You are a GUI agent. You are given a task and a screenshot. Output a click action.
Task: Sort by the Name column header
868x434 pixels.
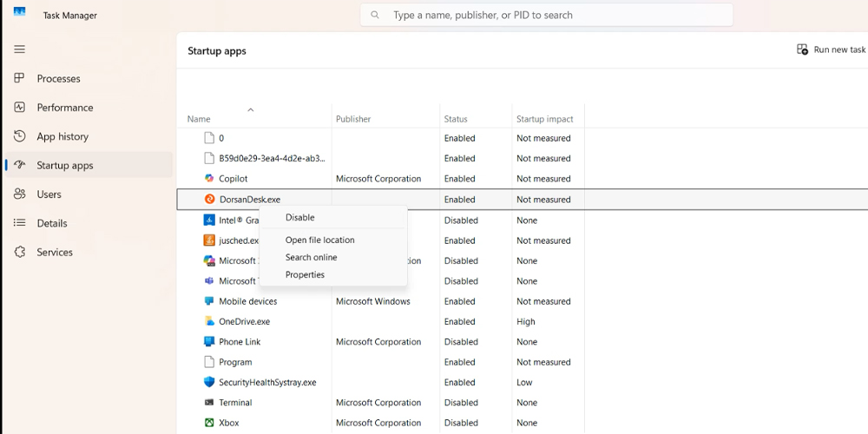(199, 119)
